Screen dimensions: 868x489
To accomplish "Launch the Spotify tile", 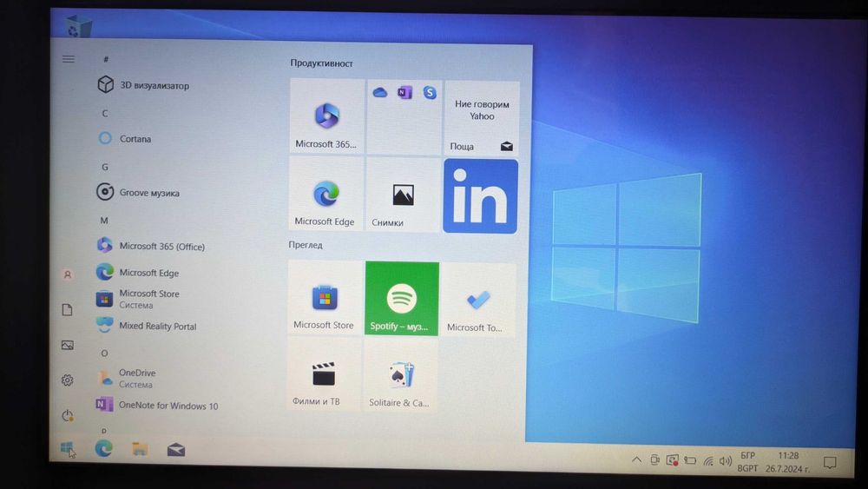I will point(402,299).
